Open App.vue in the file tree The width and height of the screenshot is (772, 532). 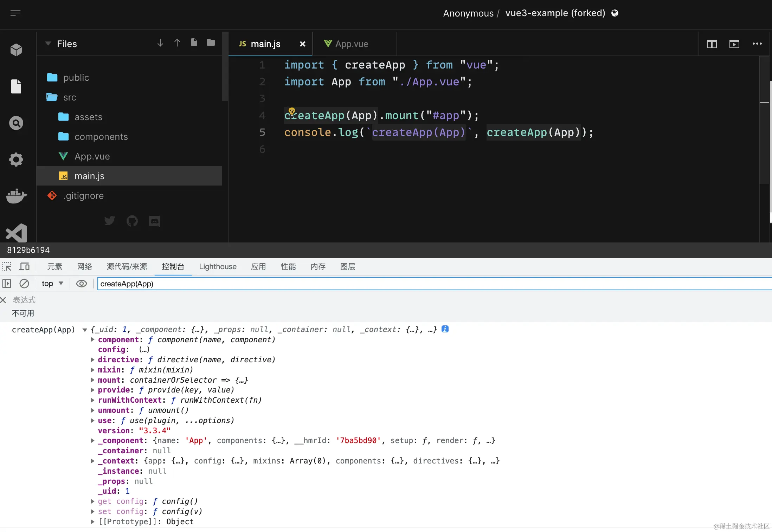129,156
